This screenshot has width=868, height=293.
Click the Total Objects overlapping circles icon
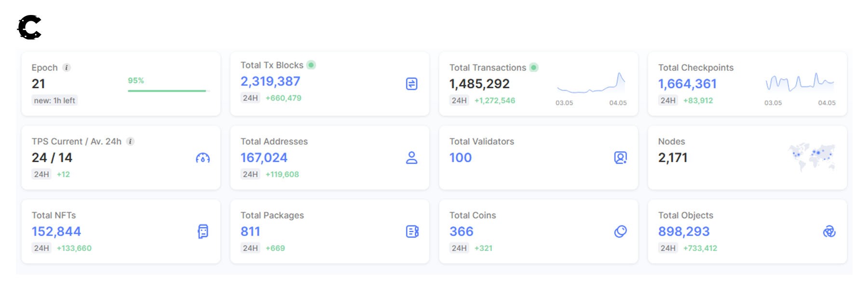pyautogui.click(x=829, y=232)
